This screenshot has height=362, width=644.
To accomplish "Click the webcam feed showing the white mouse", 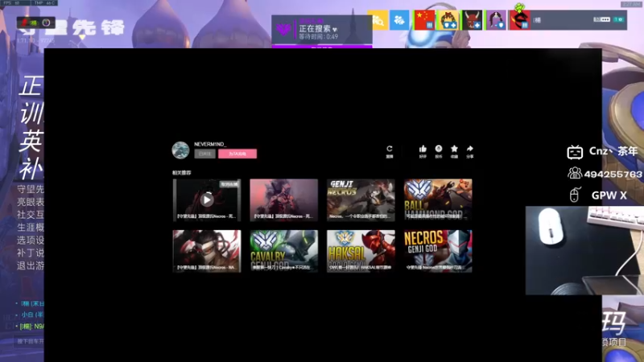I will pyautogui.click(x=584, y=250).
